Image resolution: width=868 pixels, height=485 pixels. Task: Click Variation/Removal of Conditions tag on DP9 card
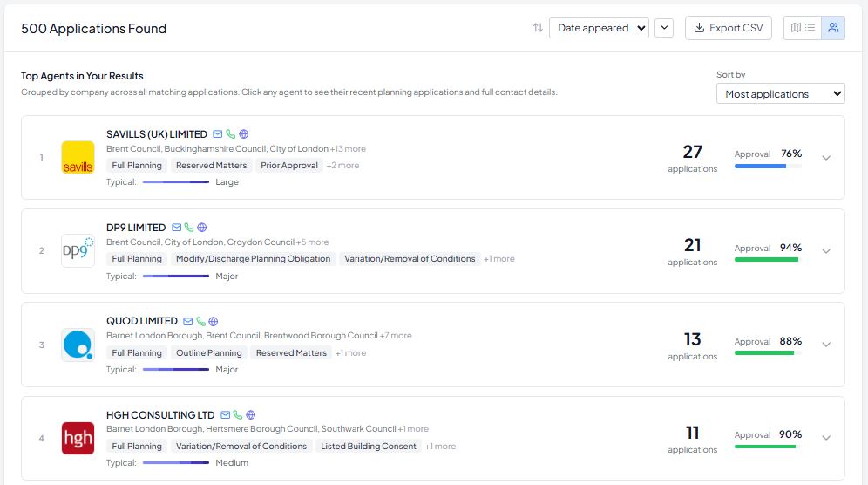click(410, 259)
